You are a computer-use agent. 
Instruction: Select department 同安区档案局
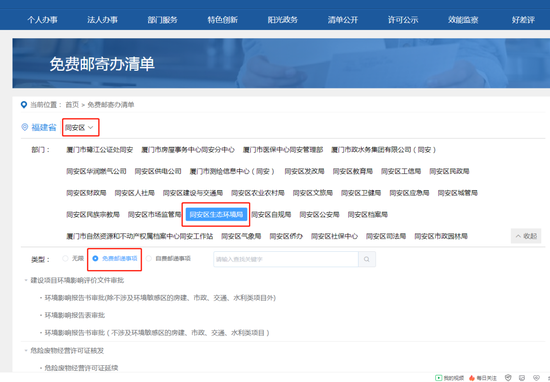point(368,214)
